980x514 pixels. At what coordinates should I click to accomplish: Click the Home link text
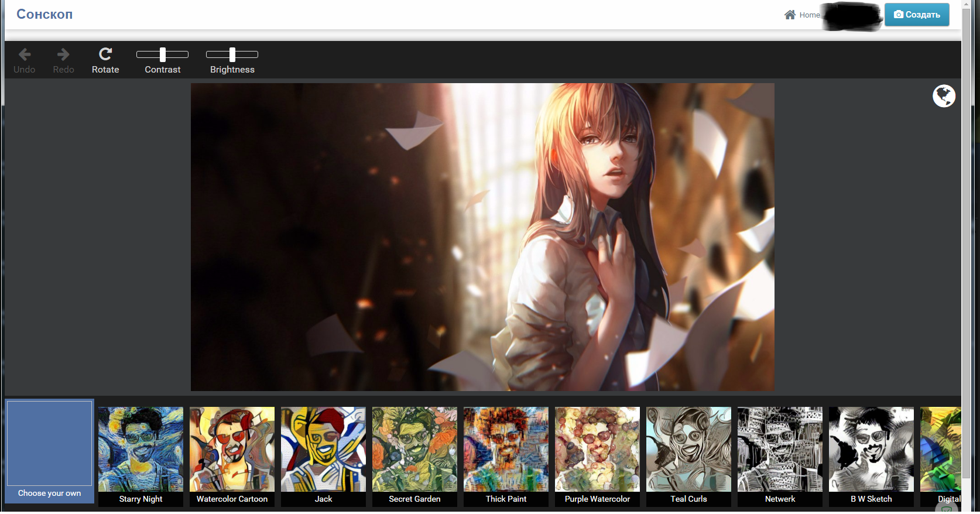point(810,15)
